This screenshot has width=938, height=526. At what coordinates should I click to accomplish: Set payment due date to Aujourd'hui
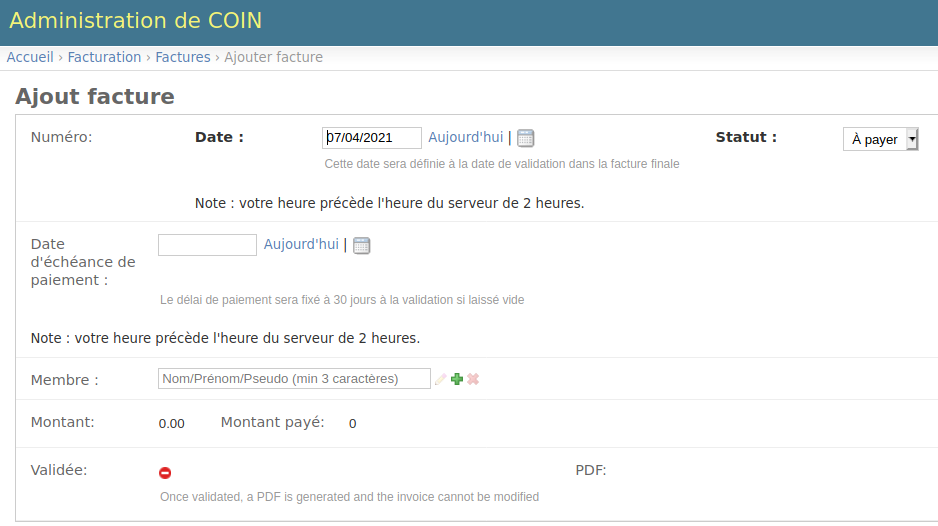[301, 245]
